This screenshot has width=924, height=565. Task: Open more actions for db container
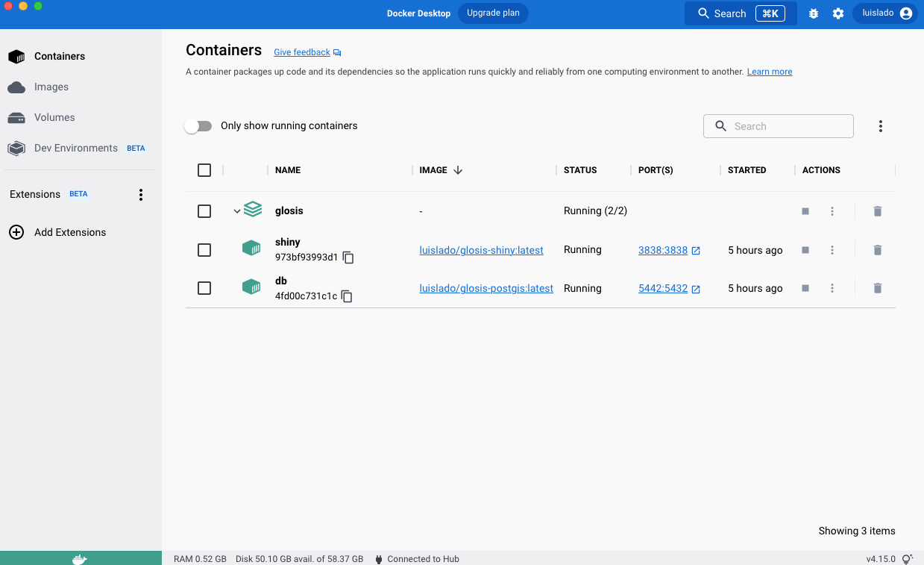click(x=832, y=288)
